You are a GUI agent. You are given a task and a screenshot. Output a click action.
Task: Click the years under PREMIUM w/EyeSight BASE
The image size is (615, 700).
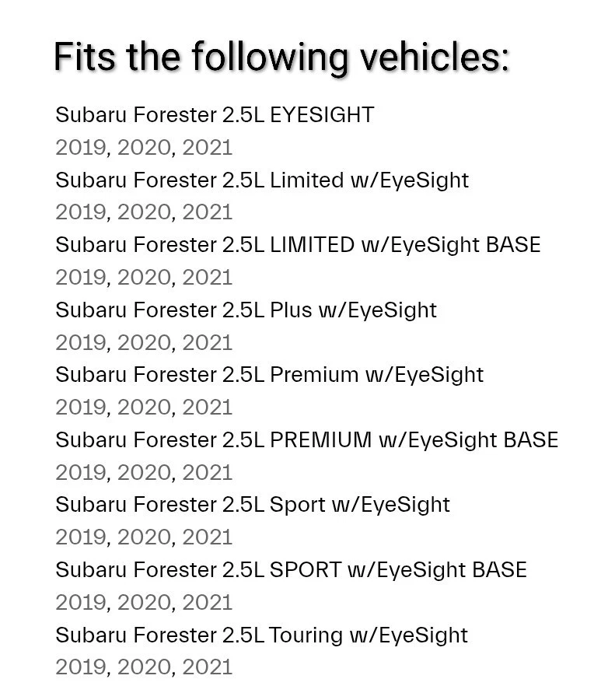click(144, 472)
